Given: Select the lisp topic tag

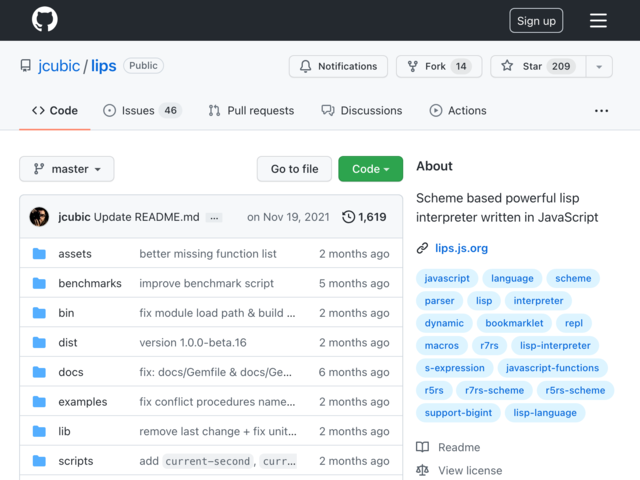Looking at the screenshot, I should [484, 301].
